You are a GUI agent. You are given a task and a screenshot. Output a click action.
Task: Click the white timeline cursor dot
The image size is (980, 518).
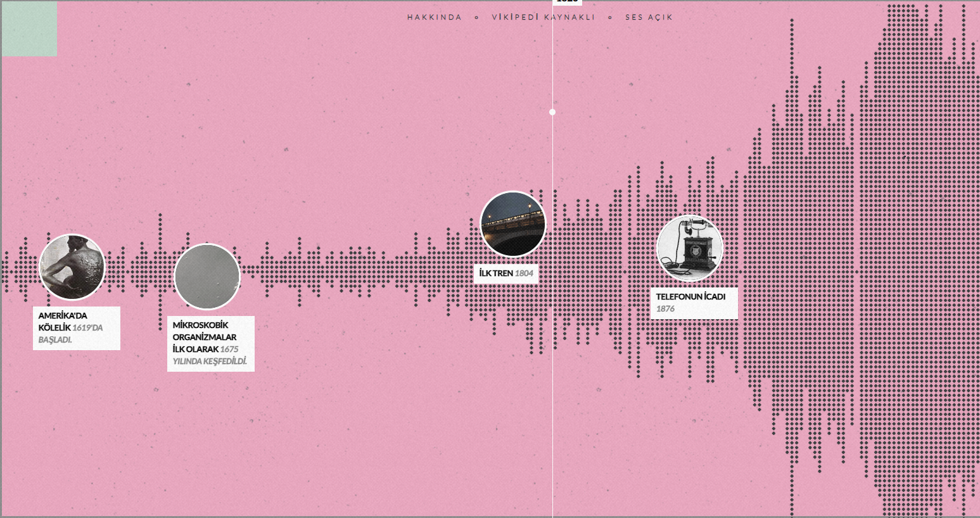tap(552, 112)
